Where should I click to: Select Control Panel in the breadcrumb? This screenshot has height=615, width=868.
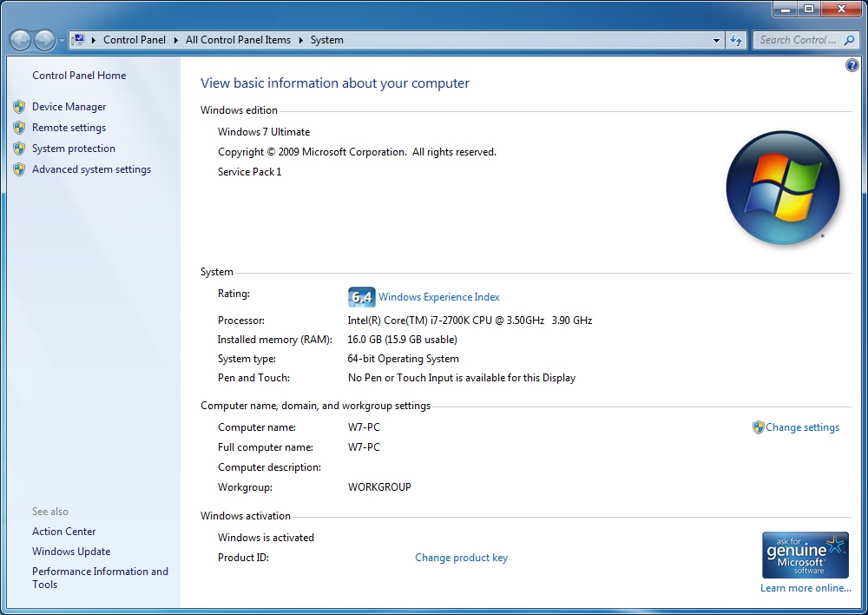(135, 40)
